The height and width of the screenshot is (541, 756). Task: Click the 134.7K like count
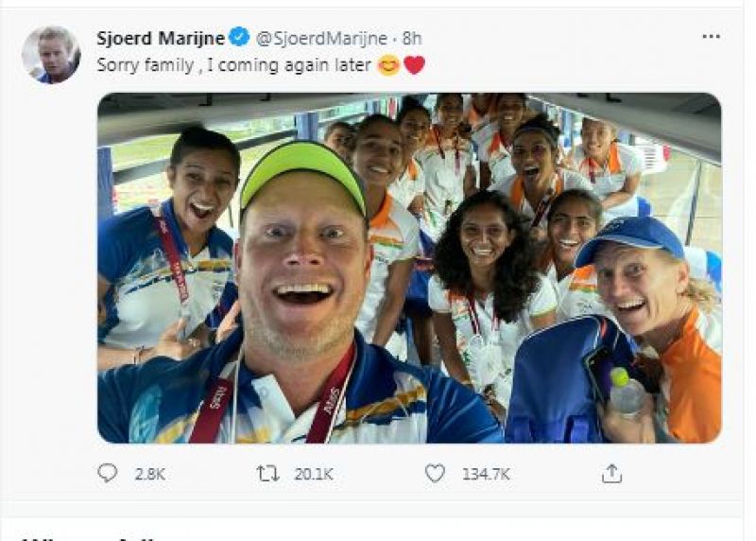pyautogui.click(x=486, y=474)
